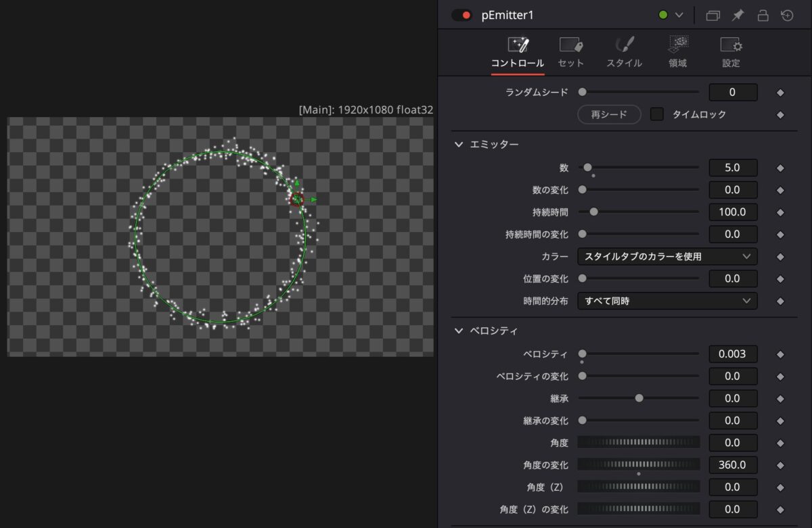The width and height of the screenshot is (812, 528).
Task: Collapse the エミッター section
Action: point(459,144)
